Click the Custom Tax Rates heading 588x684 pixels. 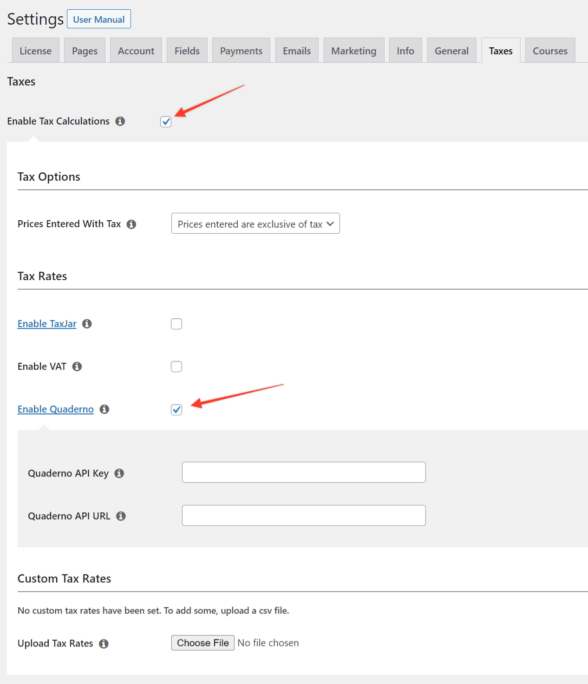[x=64, y=578]
